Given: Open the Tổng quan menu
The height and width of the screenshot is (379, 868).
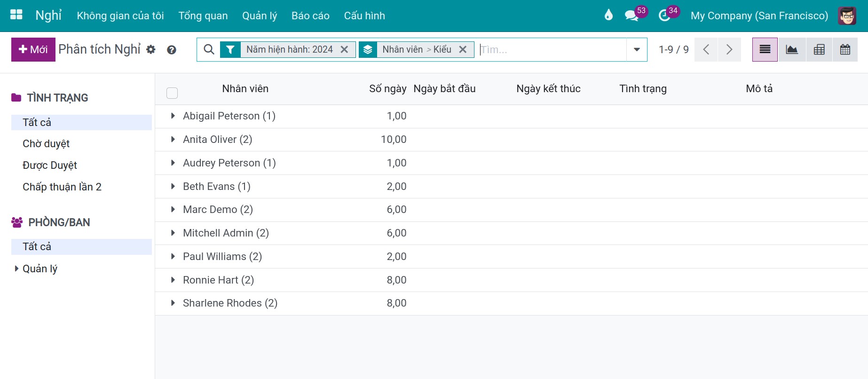Looking at the screenshot, I should point(203,16).
